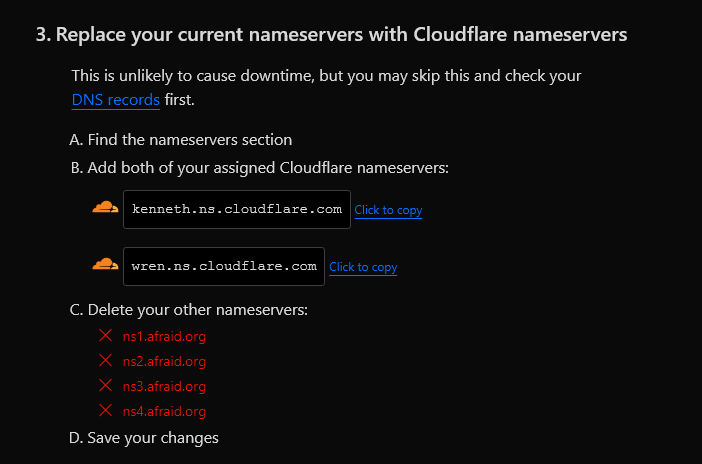Viewport: 702px width, 464px height.
Task: Select the ns3.afraid.org nameserver text
Action: [164, 387]
